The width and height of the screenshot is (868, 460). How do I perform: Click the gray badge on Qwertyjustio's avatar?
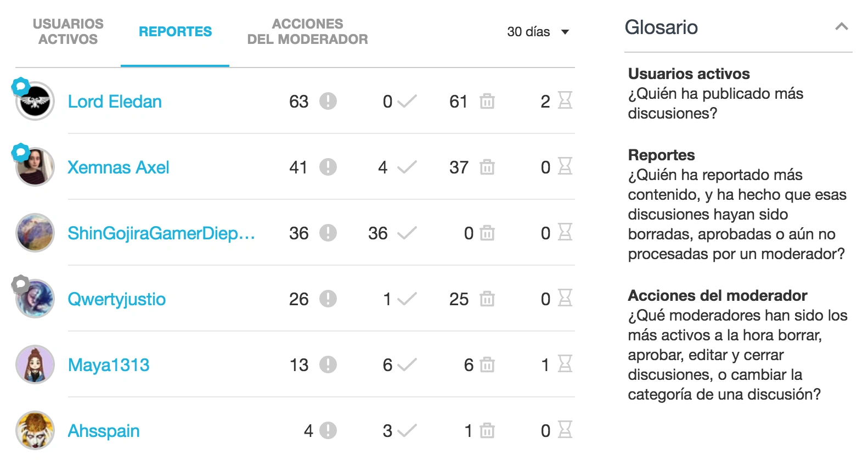click(21, 284)
